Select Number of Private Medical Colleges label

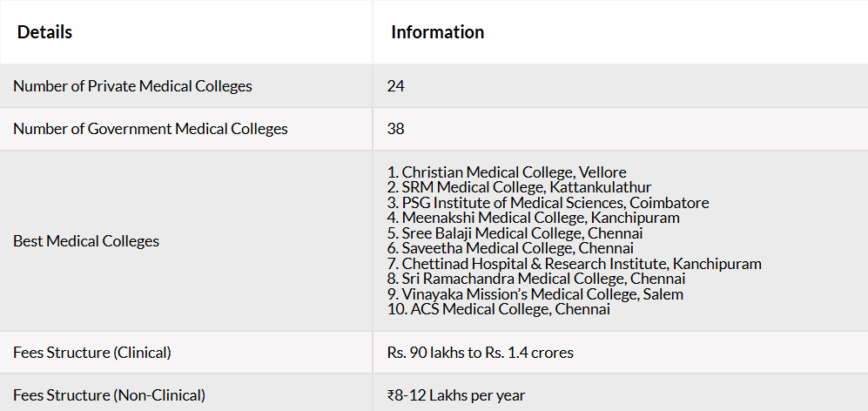132,86
